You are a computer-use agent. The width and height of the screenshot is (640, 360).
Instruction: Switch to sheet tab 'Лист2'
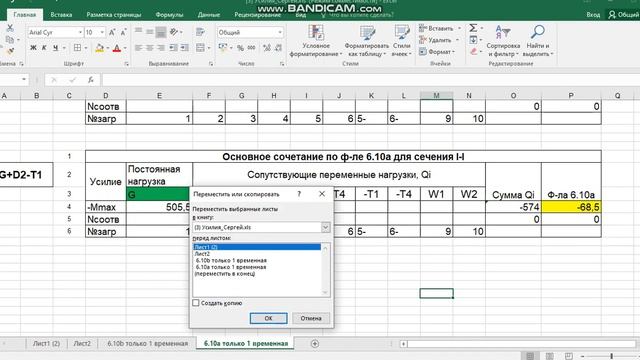(82, 344)
